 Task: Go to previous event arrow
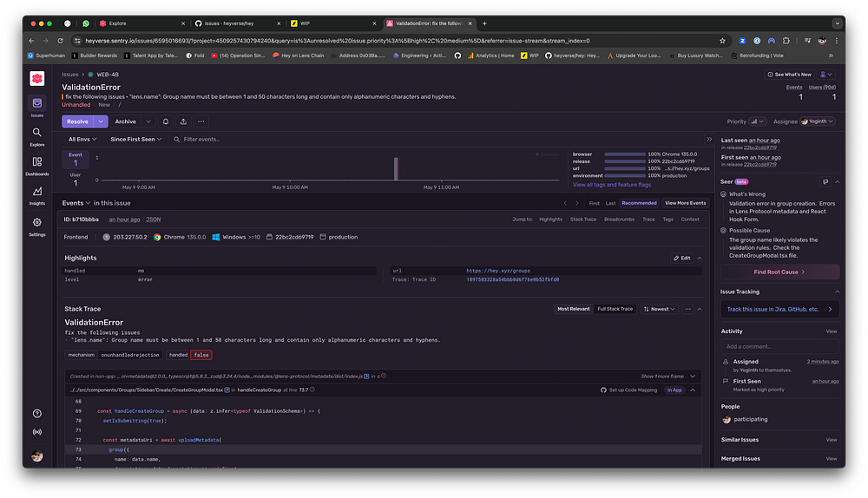(x=565, y=203)
